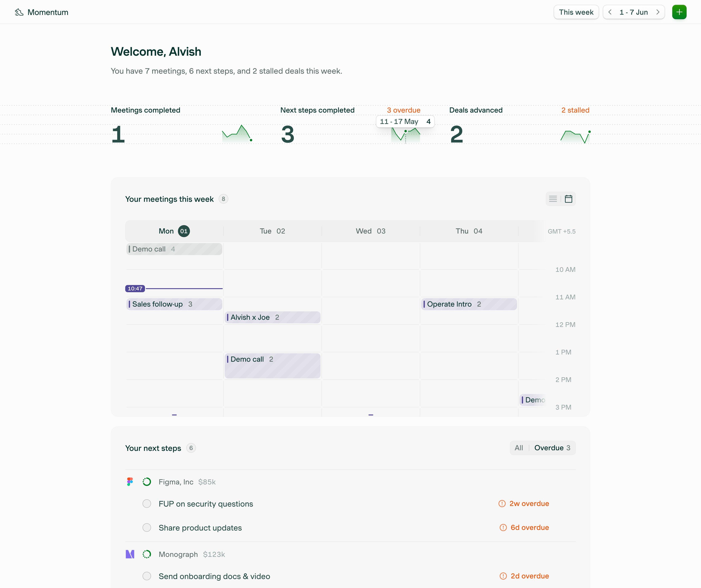This screenshot has height=588, width=701.
Task: Click the Welcome, Alvish heading
Action: tap(156, 52)
